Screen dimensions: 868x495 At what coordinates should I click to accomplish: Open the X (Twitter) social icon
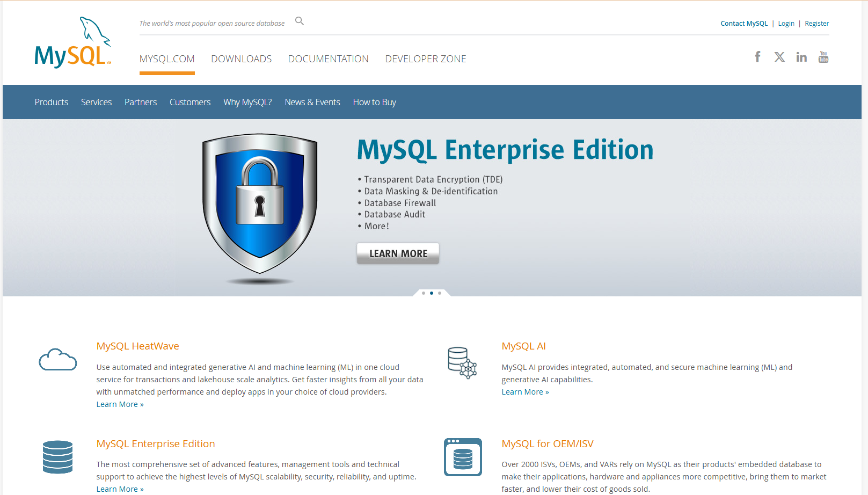point(779,57)
